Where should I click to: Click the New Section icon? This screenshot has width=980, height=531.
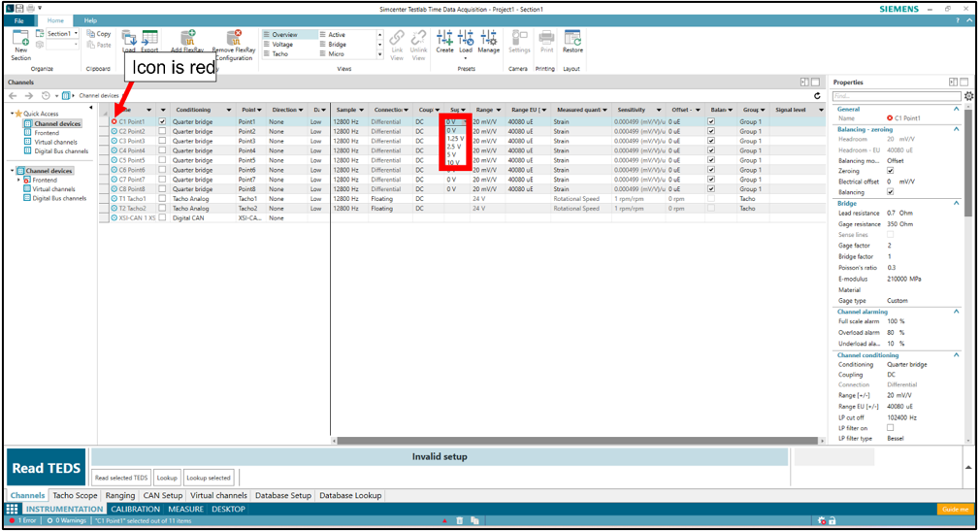click(21, 38)
